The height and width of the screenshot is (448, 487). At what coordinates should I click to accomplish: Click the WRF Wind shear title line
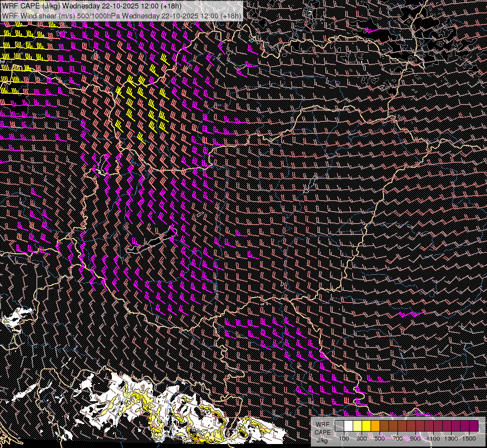pos(121,16)
